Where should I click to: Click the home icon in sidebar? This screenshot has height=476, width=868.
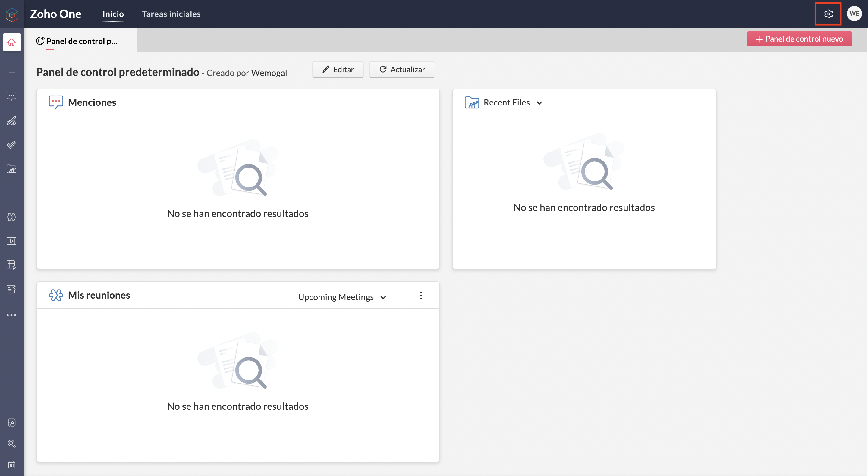click(x=12, y=42)
